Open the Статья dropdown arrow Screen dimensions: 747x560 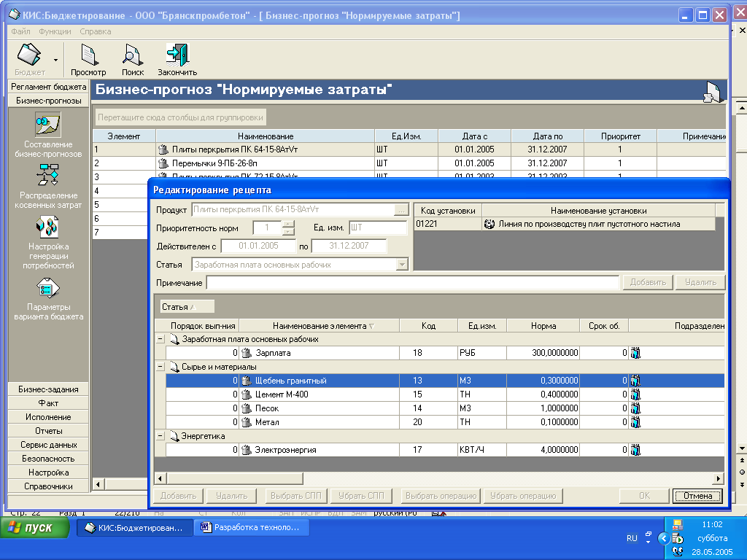(402, 265)
